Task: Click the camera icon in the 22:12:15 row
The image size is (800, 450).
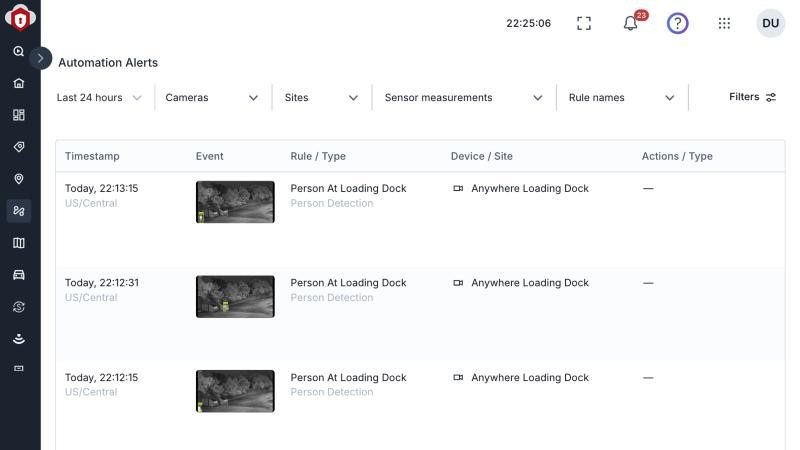Action: 458,378
